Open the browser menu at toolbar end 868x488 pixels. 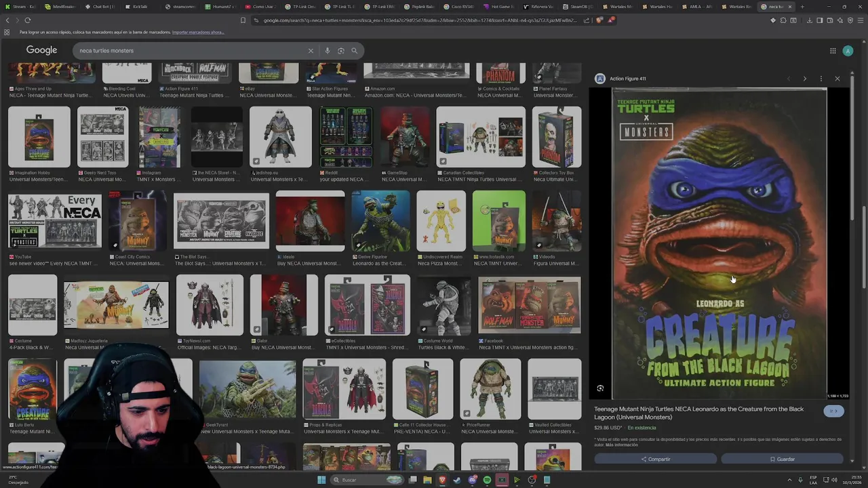click(860, 20)
